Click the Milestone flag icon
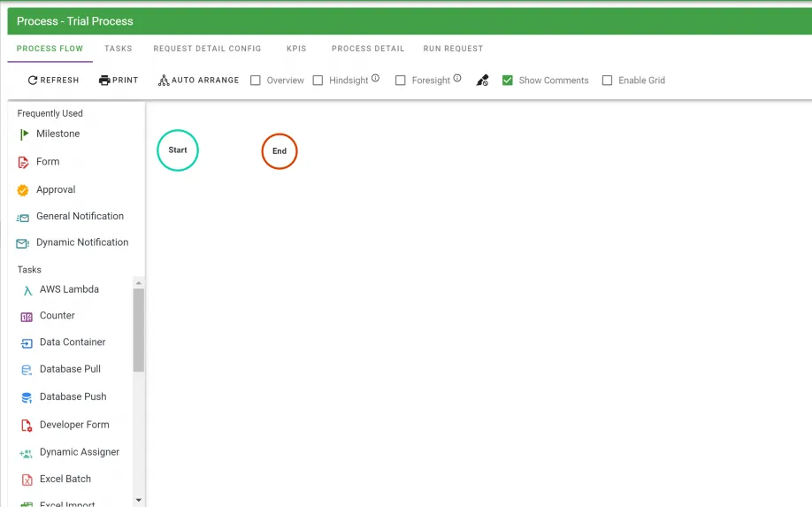812x507 pixels. tap(24, 134)
